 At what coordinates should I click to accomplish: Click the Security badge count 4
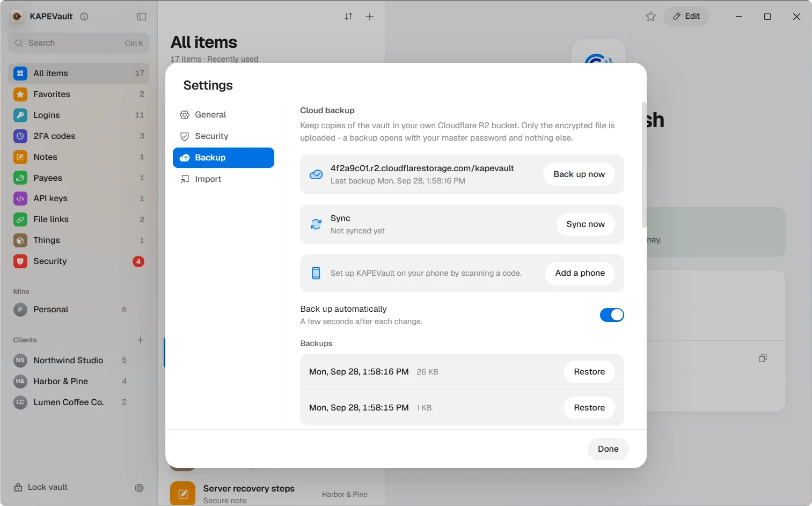coord(138,261)
